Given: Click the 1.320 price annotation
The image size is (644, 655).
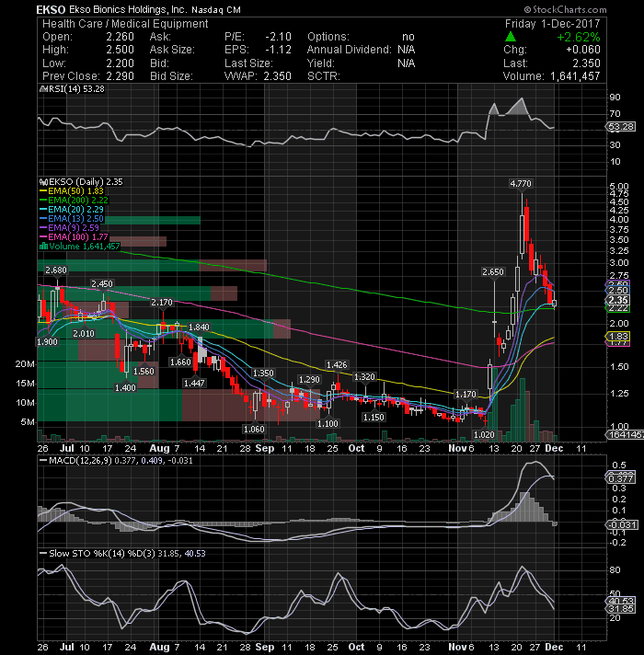Looking at the screenshot, I should click(x=364, y=377).
